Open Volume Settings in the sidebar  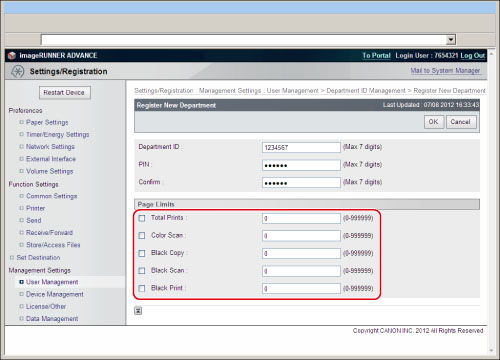click(x=50, y=171)
